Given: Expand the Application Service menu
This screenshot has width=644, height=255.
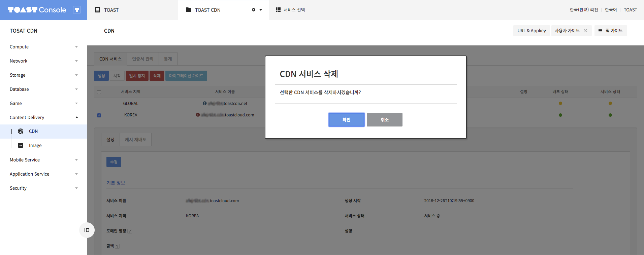Looking at the screenshot, I should (43, 174).
